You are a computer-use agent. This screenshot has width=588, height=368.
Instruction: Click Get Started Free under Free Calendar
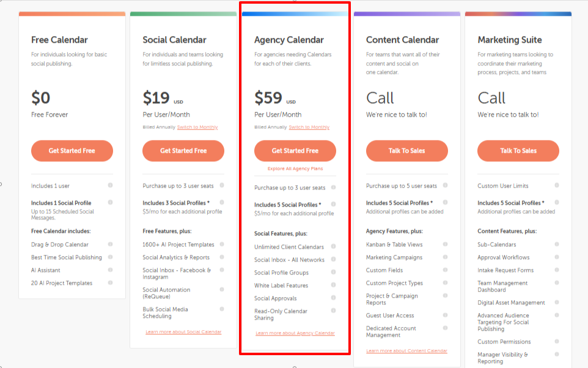[x=72, y=151]
